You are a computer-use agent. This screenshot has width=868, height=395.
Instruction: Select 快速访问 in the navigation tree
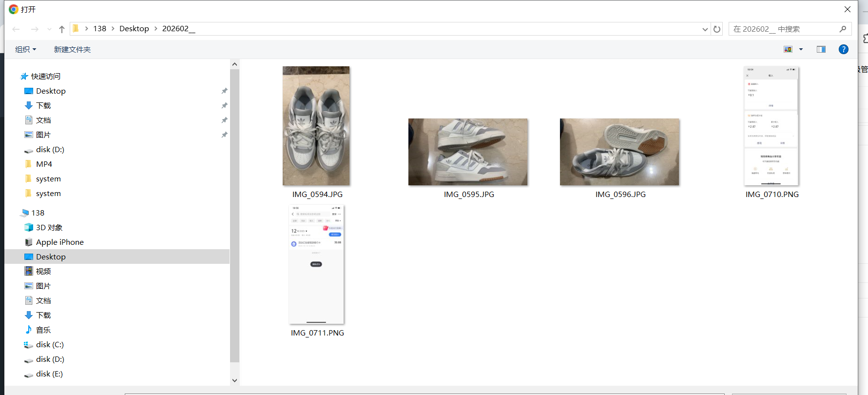pyautogui.click(x=40, y=77)
